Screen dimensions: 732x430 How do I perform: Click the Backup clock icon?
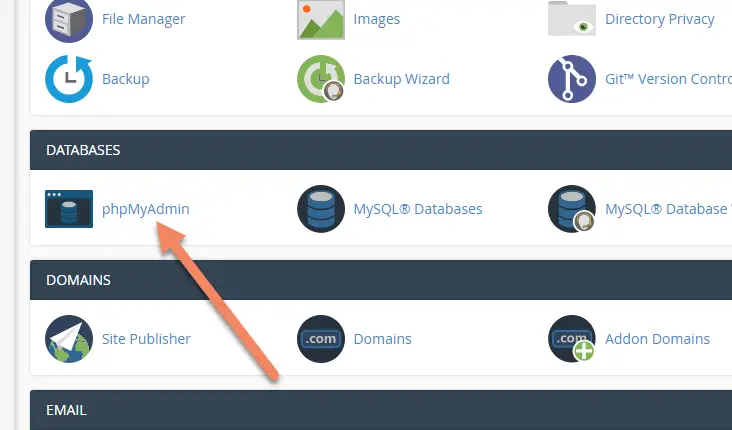coord(69,79)
